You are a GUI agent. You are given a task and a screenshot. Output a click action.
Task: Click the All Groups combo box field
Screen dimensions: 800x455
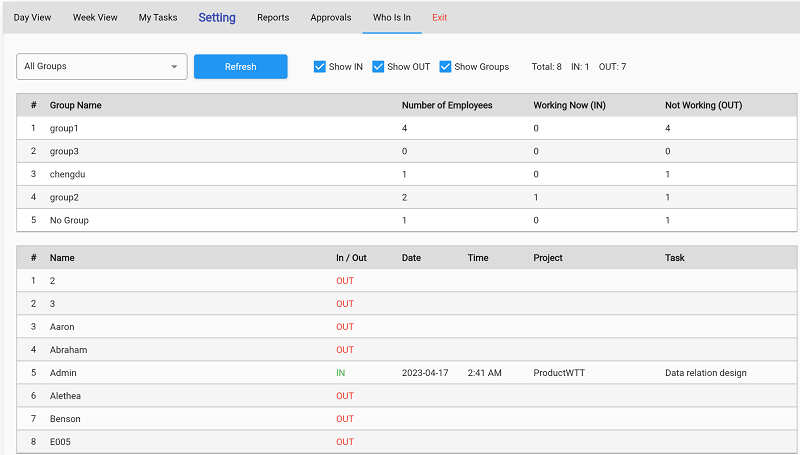[102, 67]
